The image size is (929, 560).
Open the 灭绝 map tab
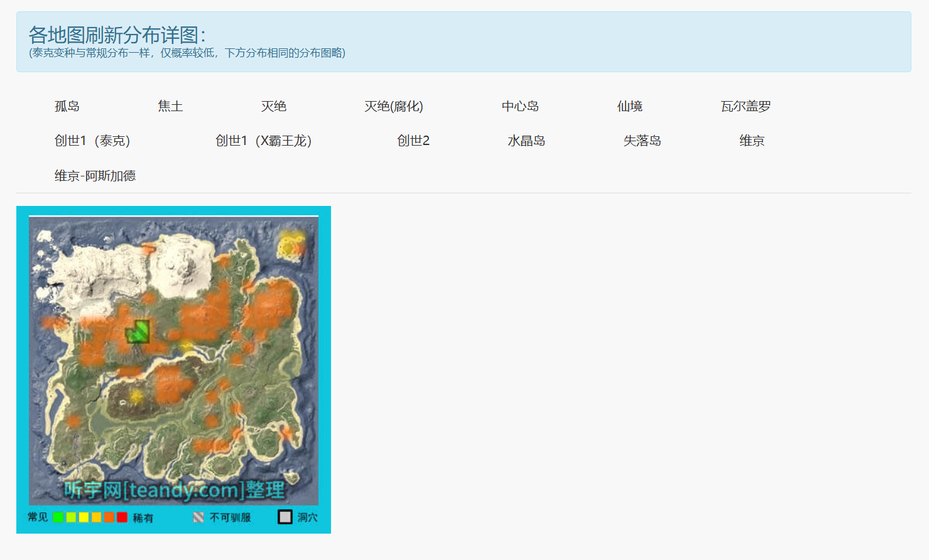[274, 106]
